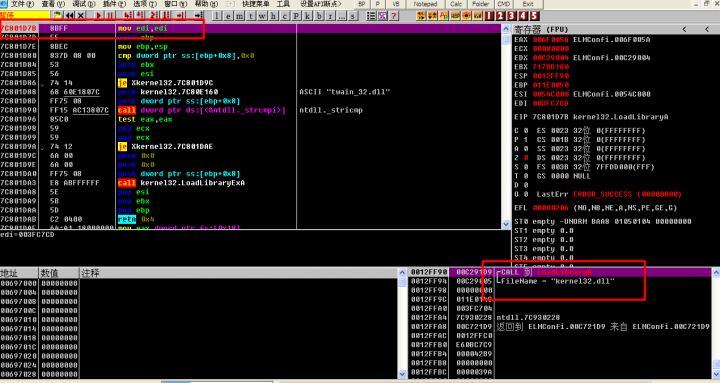Show breakpoints with the 'b' button
The image size is (720, 383).
tap(319, 16)
